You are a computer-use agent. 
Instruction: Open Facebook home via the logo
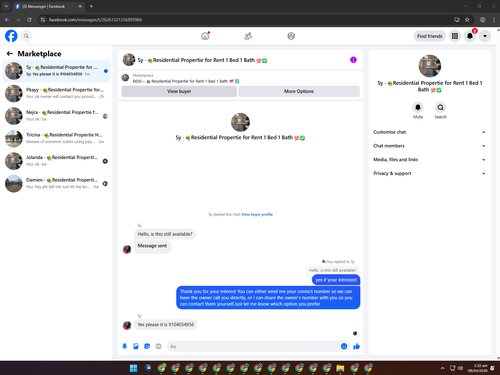click(x=11, y=36)
